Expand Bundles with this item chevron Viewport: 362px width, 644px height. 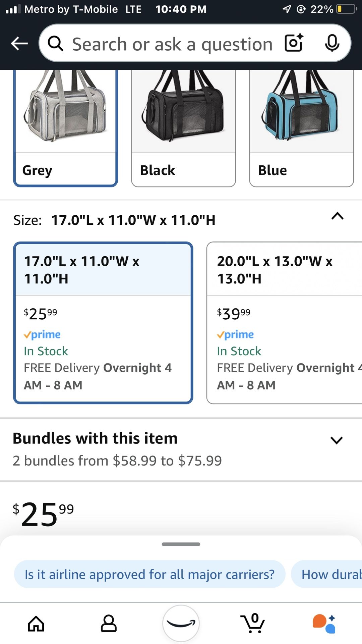337,440
